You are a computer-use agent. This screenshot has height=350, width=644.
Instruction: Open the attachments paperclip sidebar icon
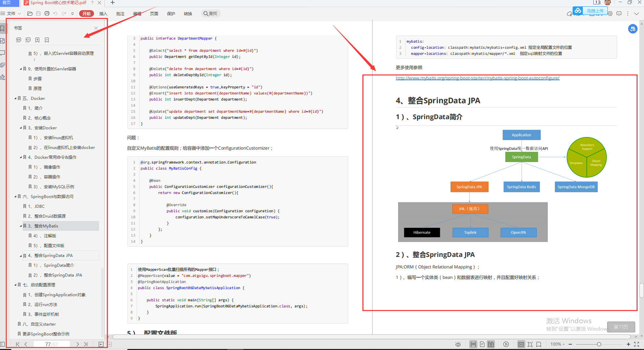[3, 65]
